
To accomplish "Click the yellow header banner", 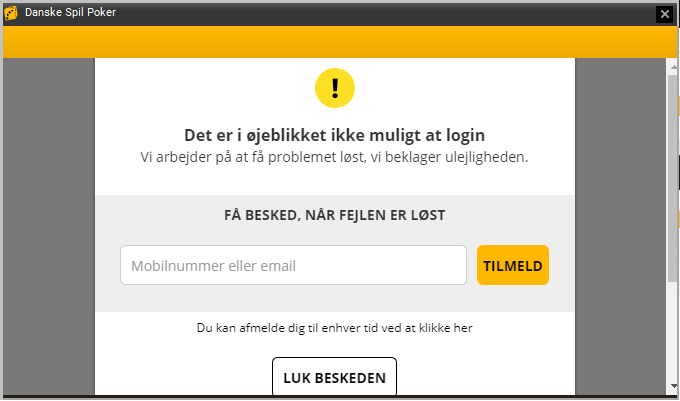I will 340,42.
